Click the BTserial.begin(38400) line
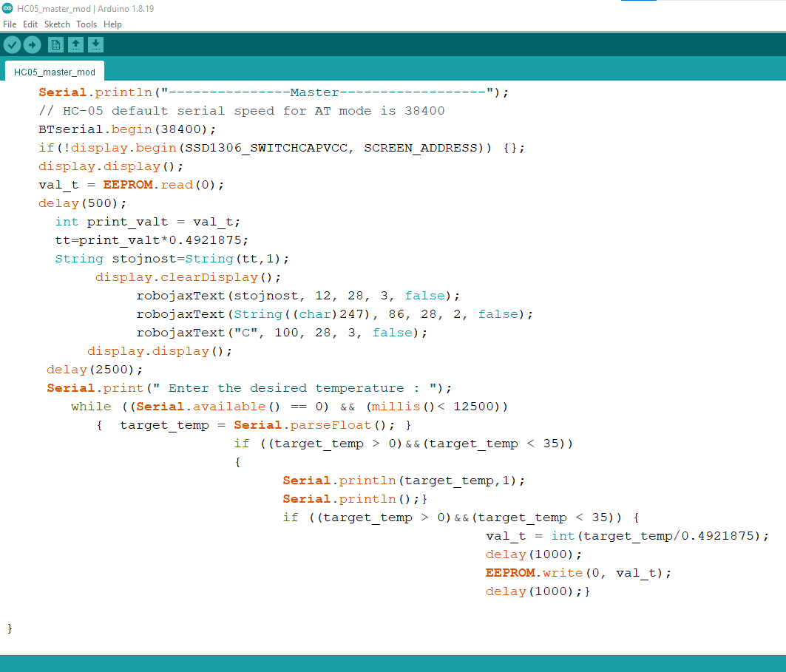 tap(127, 129)
